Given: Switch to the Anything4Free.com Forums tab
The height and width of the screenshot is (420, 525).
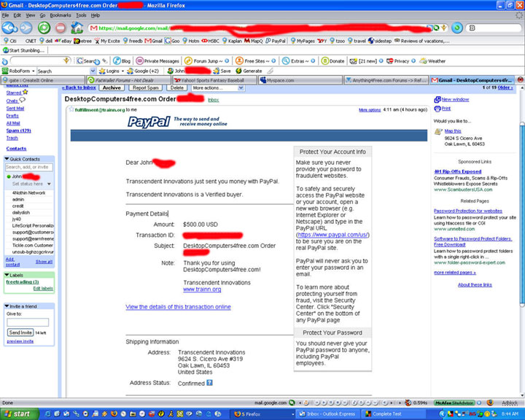Looking at the screenshot, I should [386, 80].
